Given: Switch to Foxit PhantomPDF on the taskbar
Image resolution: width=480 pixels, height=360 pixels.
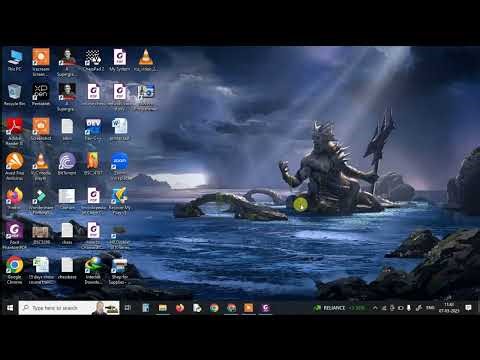Looking at the screenshot, I should (266, 308).
